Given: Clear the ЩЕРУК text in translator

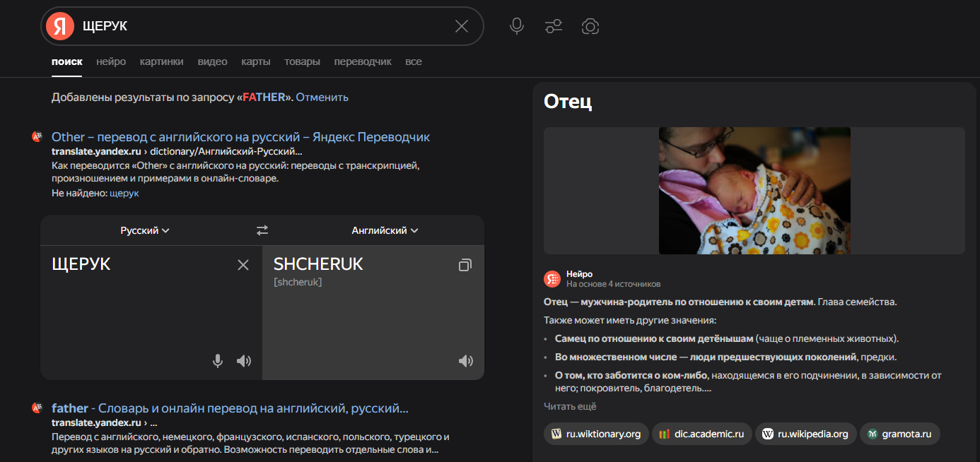Looking at the screenshot, I should pos(243,265).
